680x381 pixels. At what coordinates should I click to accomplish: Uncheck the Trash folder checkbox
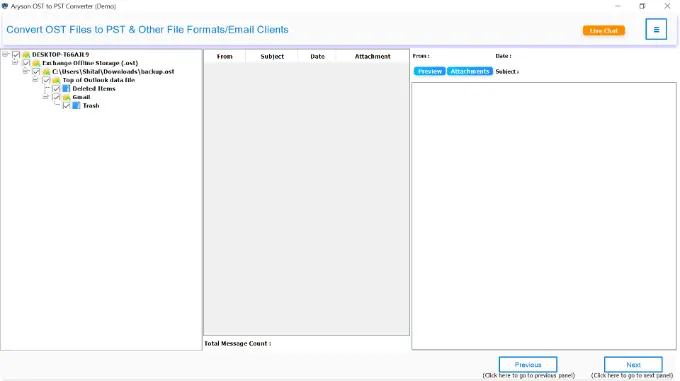click(x=66, y=106)
